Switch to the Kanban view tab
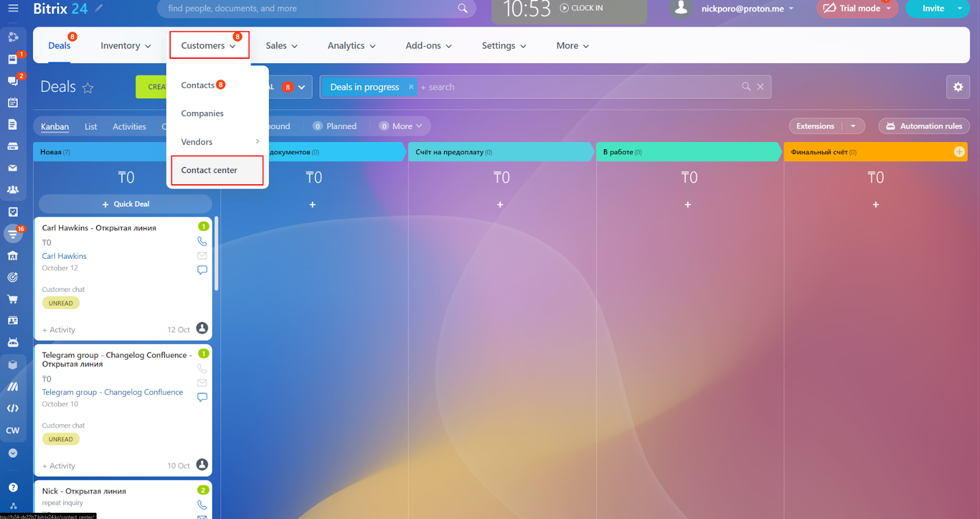This screenshot has width=980, height=519. [x=55, y=127]
